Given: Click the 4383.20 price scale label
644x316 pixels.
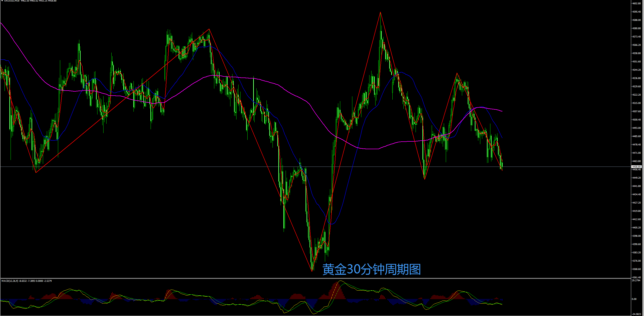Looking at the screenshot, I should [x=636, y=252].
